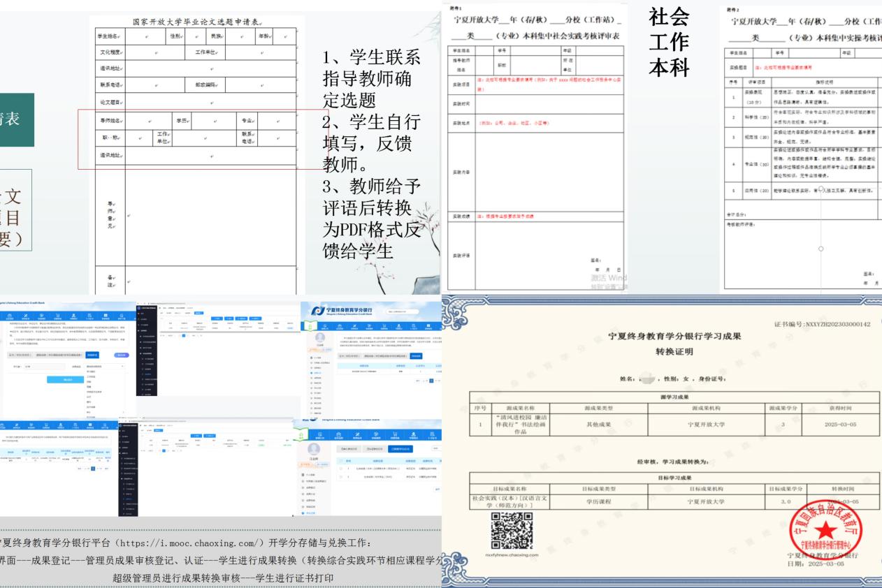Viewport: 882px width, 588px height.
Task: Click the 源学习成果 table header
Action: (674, 397)
